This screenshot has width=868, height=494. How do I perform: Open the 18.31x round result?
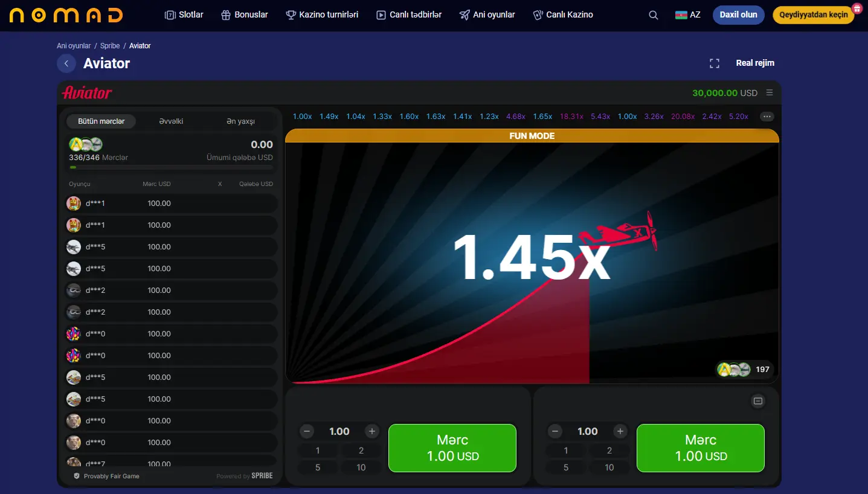coord(571,117)
